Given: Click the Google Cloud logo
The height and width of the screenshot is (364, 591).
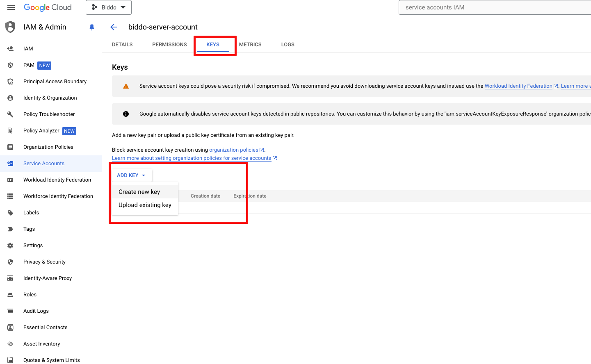Looking at the screenshot, I should pyautogui.click(x=48, y=7).
